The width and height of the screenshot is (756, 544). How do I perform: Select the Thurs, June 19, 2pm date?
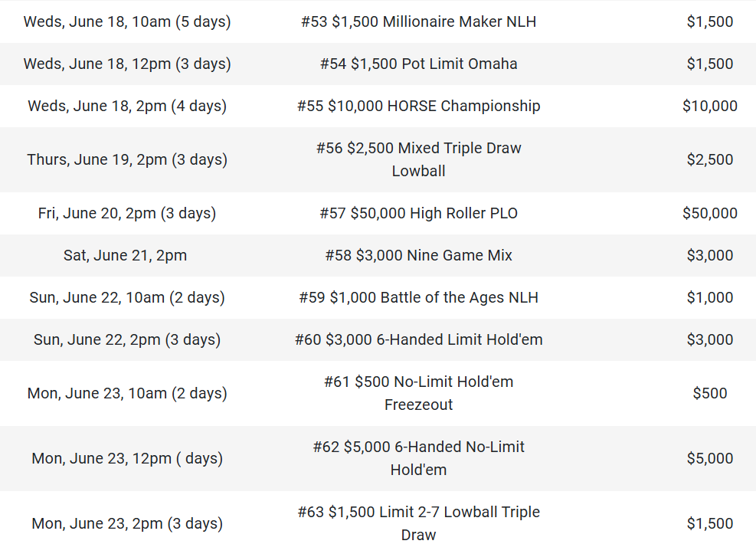coord(127,159)
